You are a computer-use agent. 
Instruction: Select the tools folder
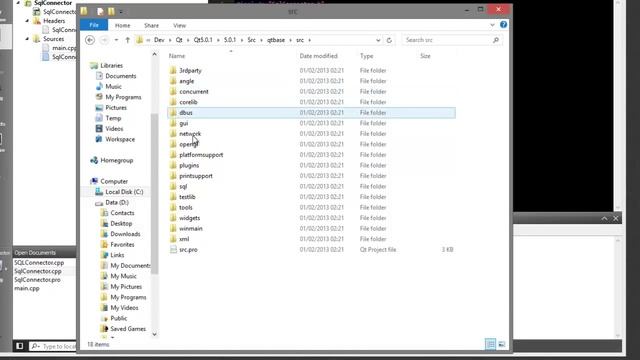186,207
